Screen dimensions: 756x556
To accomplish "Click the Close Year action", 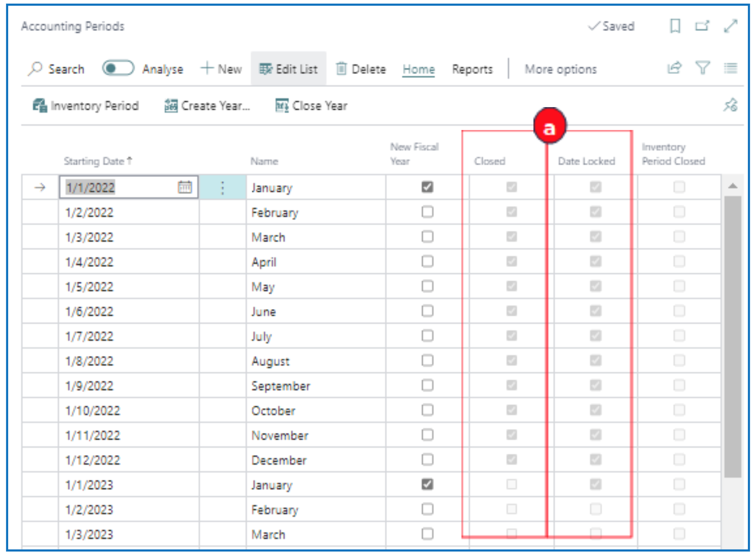I will (311, 106).
